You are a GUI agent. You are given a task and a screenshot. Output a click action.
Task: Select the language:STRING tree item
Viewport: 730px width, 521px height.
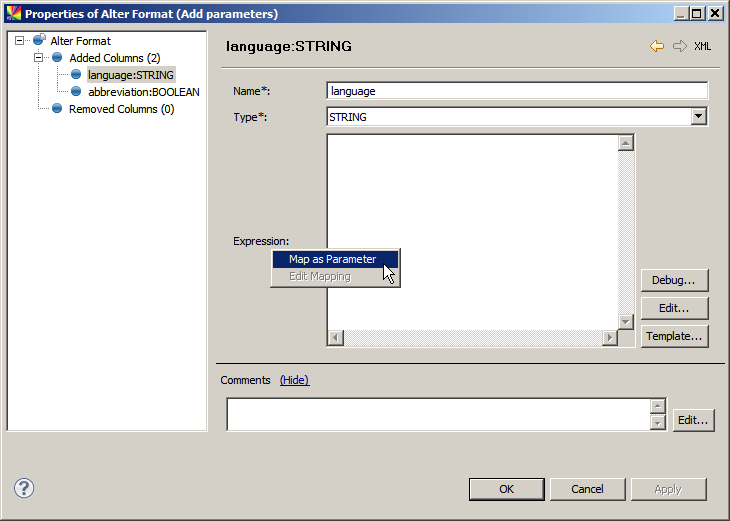tap(130, 75)
